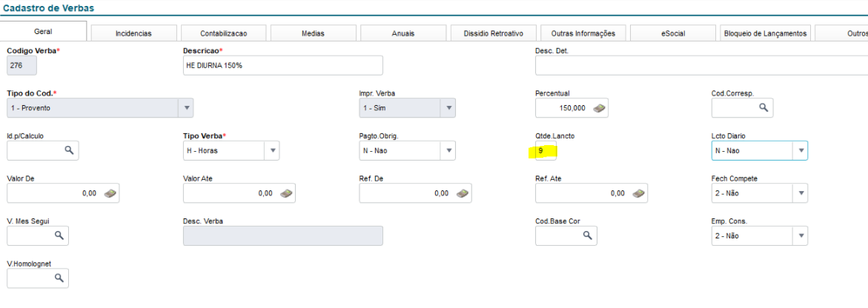The width and height of the screenshot is (868, 308).
Task: Open calculator icon in Valor De field
Action: click(x=110, y=193)
